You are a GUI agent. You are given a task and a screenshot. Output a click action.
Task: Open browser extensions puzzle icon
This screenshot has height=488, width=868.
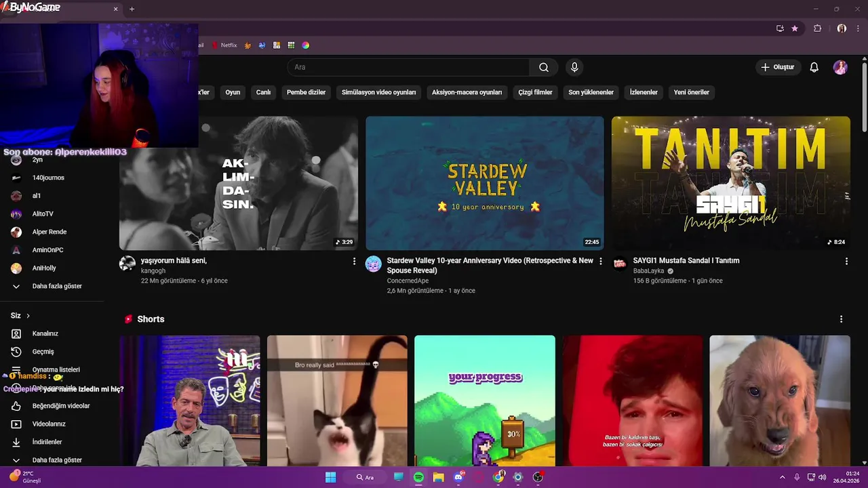817,28
